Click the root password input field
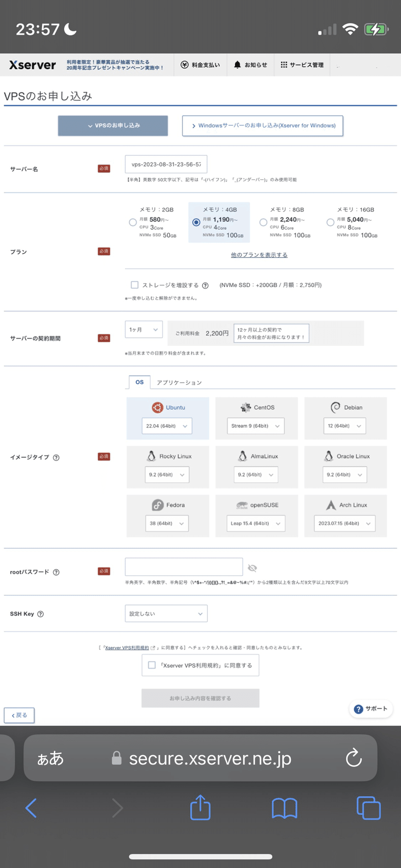The width and height of the screenshot is (401, 868). click(184, 567)
